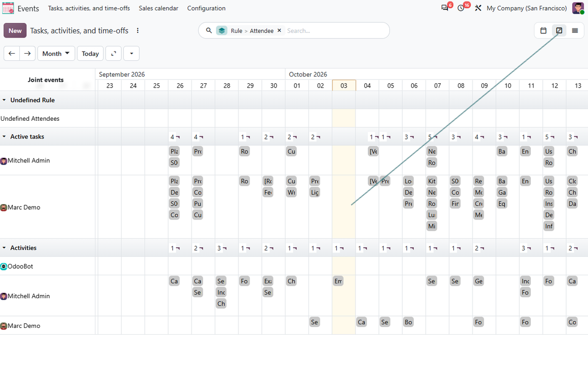
Task: Go to the previous period arrow
Action: (11, 53)
